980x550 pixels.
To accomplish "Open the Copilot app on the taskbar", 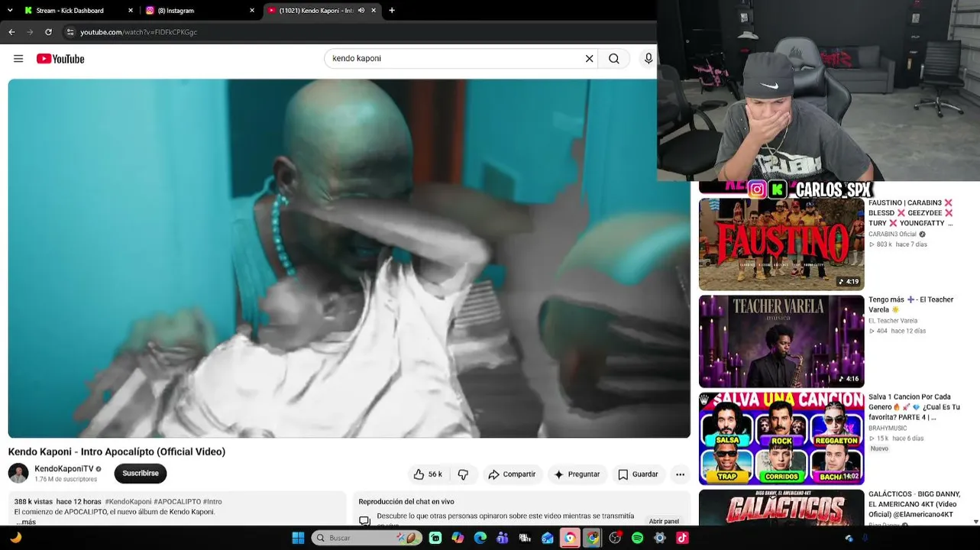I will 458,538.
